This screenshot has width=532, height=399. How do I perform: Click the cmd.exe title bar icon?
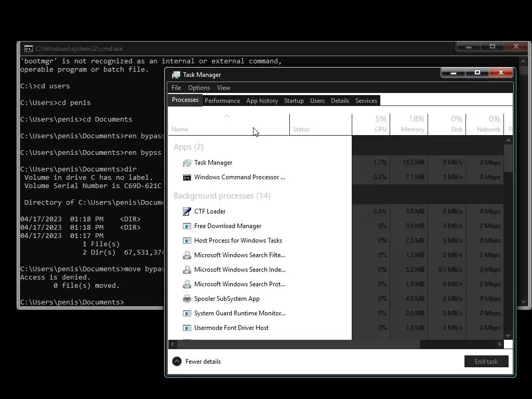tap(29, 49)
